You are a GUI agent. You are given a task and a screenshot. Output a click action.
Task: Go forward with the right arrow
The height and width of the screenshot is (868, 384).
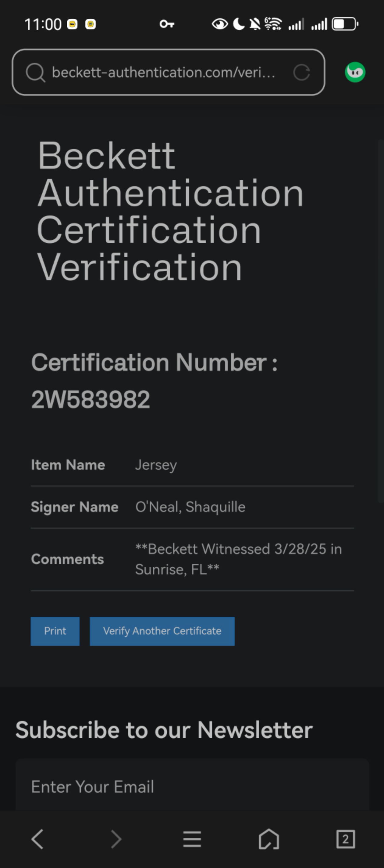116,839
